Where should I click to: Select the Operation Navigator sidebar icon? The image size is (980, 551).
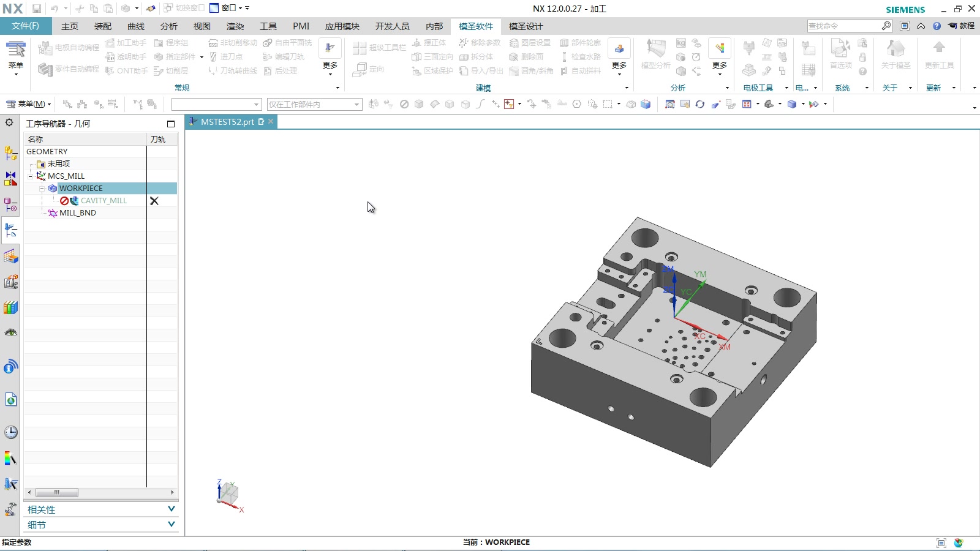coord(10,230)
